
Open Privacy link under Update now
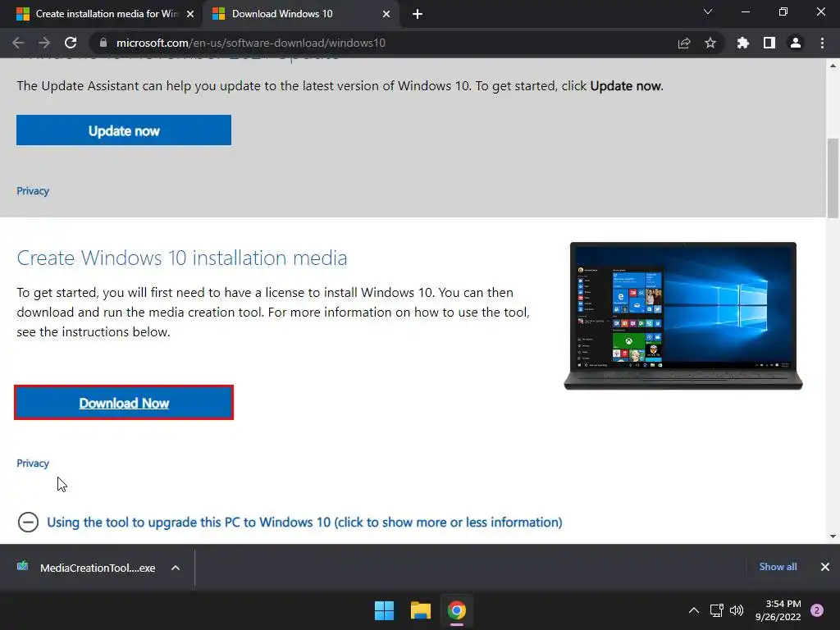[33, 190]
